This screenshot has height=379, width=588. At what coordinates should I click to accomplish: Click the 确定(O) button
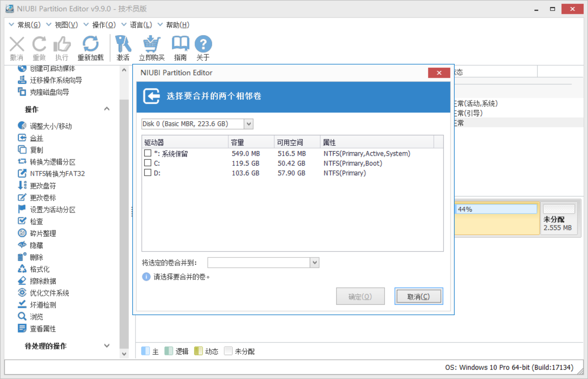(x=360, y=296)
